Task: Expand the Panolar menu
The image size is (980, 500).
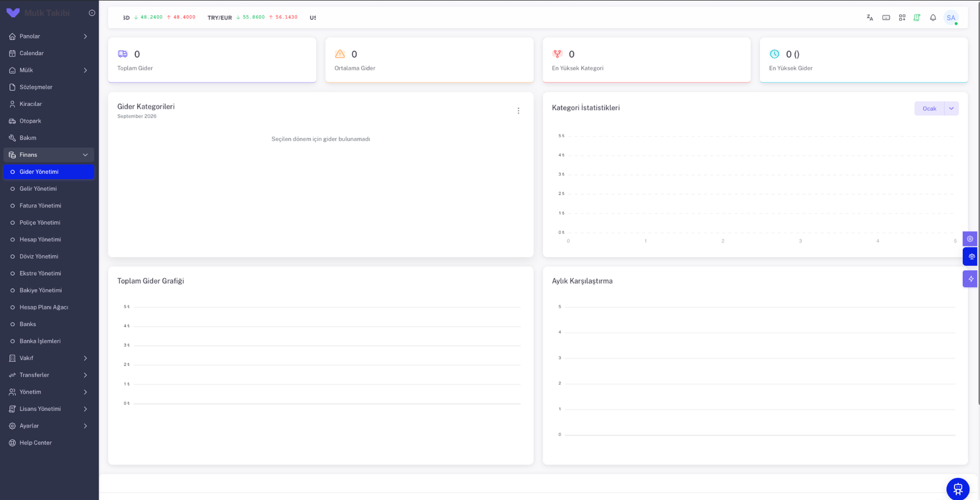Action: click(x=49, y=36)
